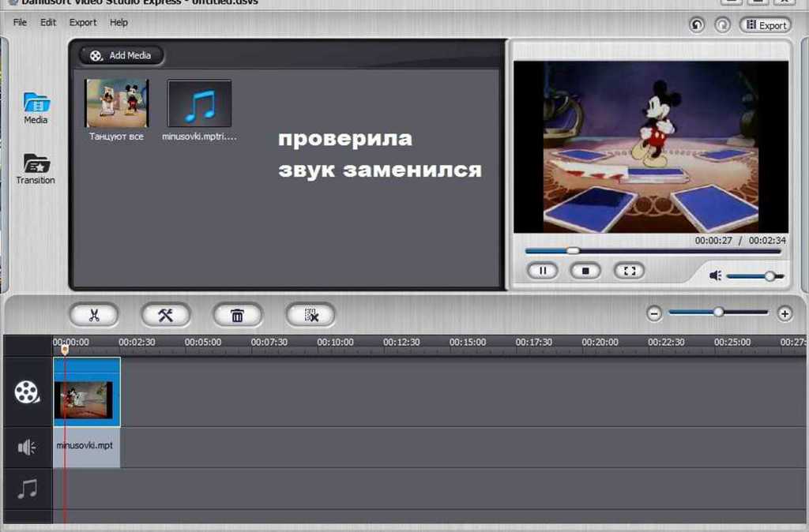This screenshot has width=809, height=532.
Task: Click the undo arrow icon
Action: pos(697,24)
